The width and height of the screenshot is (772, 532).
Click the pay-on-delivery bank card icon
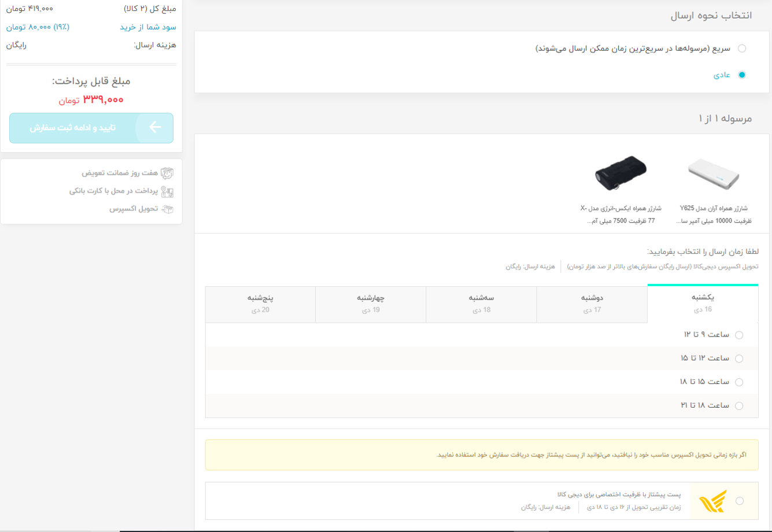tap(167, 191)
